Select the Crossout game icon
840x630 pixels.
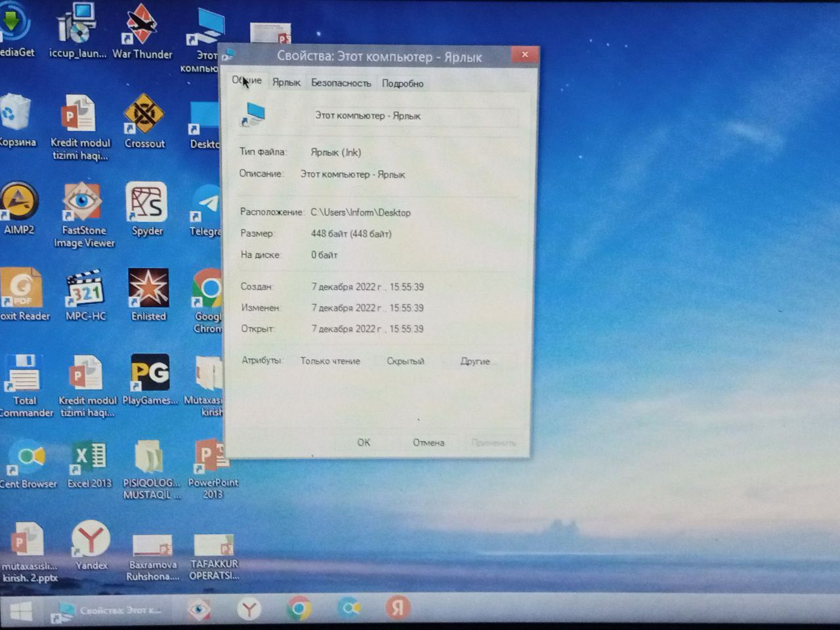point(144,121)
